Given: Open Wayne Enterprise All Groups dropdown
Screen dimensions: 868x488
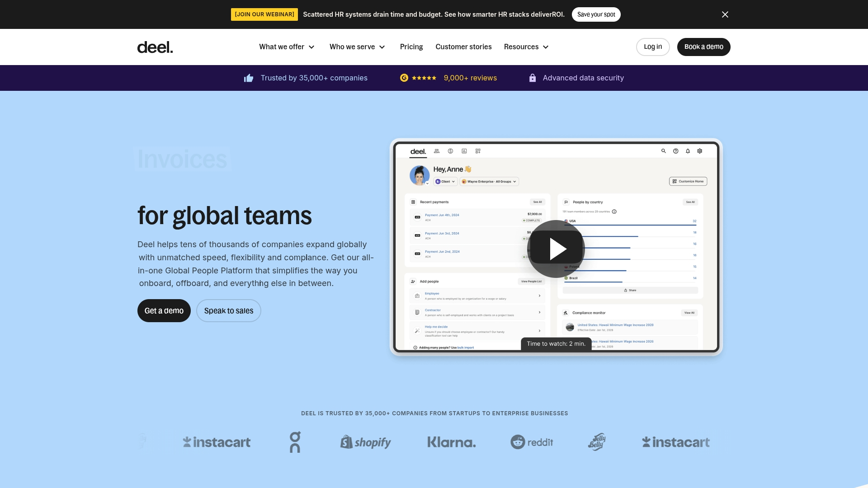Looking at the screenshot, I should tap(489, 182).
